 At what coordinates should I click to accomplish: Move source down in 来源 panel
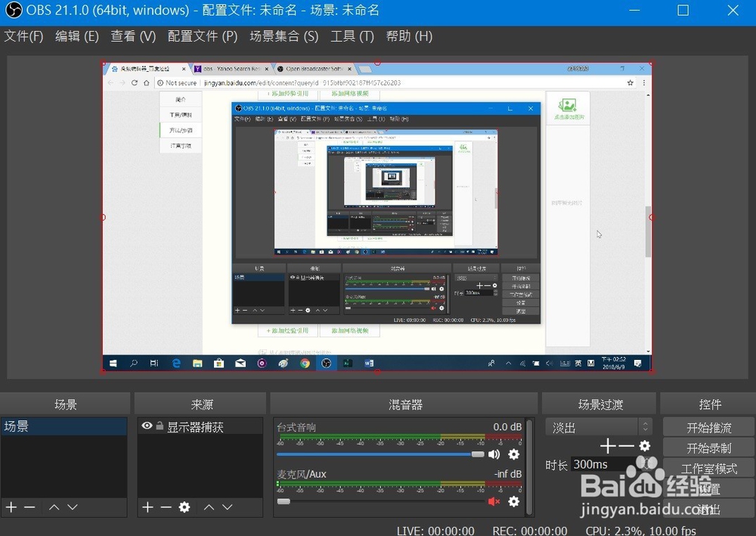tap(227, 507)
